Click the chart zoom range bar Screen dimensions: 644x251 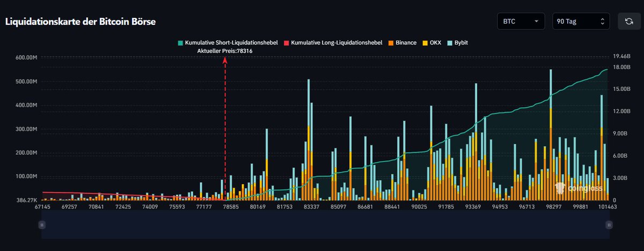coord(325,225)
